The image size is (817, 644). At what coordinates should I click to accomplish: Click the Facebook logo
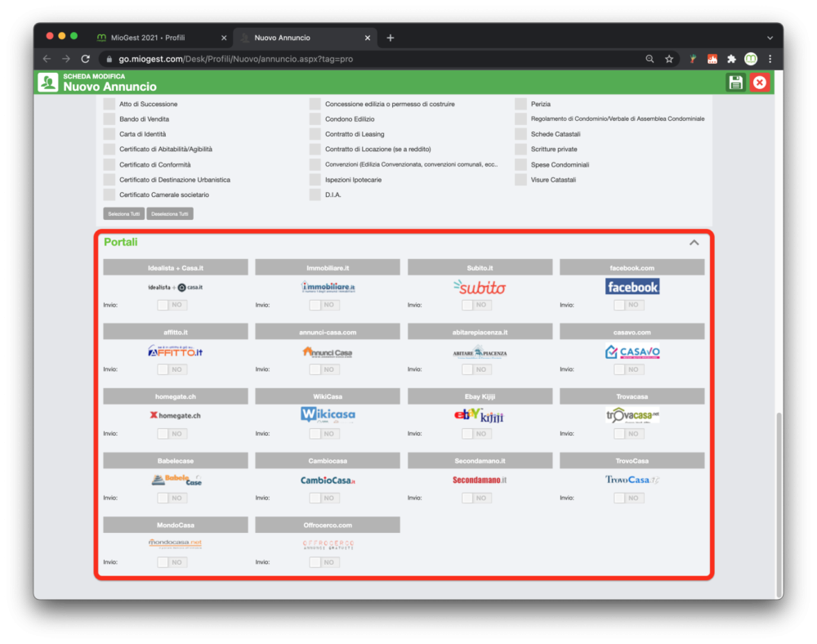pos(632,287)
